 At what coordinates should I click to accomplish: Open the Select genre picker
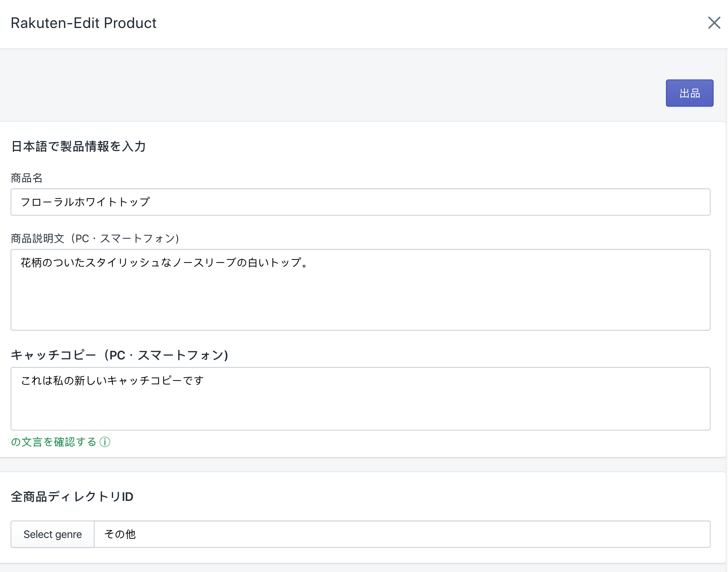(53, 534)
